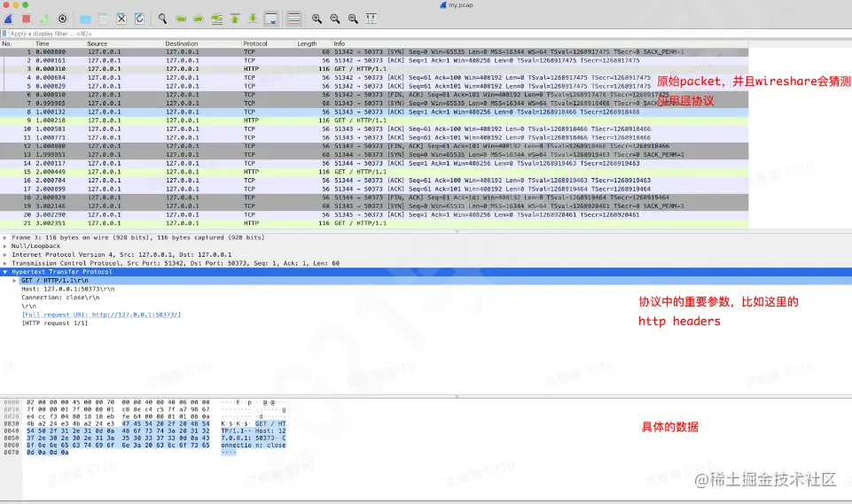Screen dimensions: 852x504
Task: Sort by the Time column header
Action: [43, 43]
